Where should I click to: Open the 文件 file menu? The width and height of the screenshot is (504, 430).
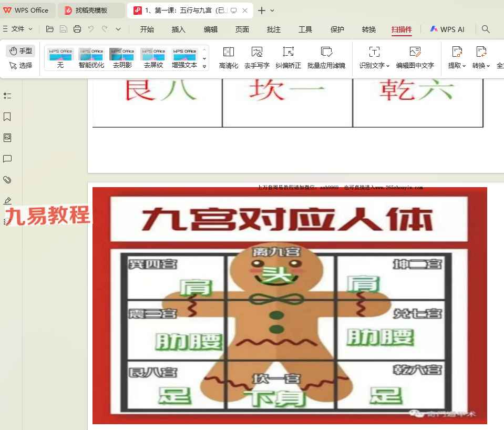coord(18,29)
